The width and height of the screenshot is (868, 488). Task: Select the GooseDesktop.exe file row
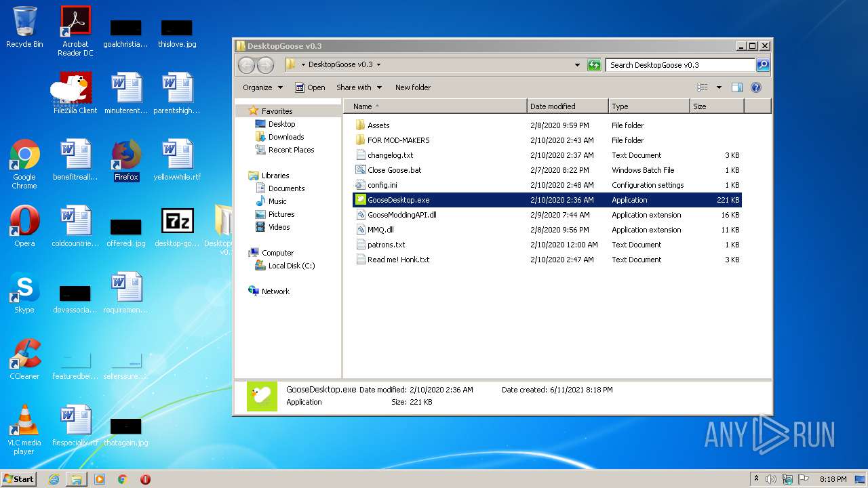(547, 200)
